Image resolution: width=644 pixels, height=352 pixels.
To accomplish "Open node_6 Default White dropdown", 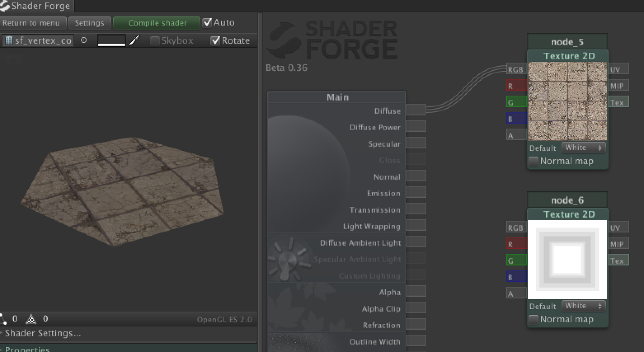I will (x=583, y=306).
